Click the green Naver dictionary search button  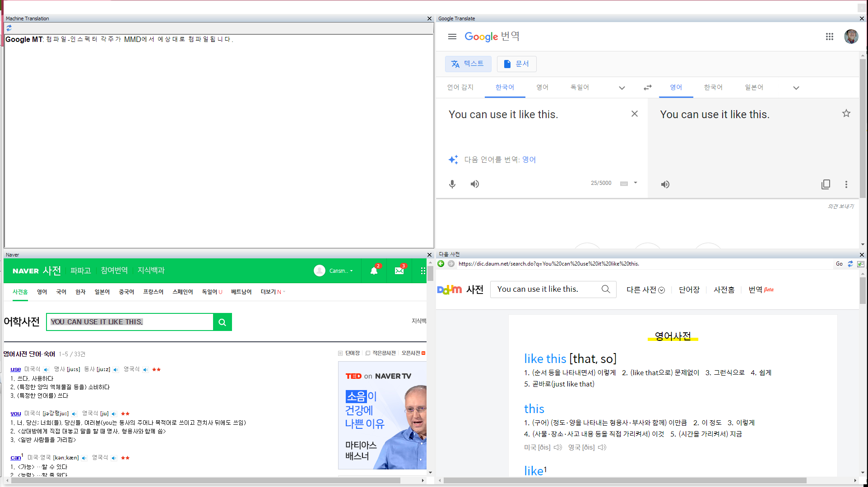222,322
